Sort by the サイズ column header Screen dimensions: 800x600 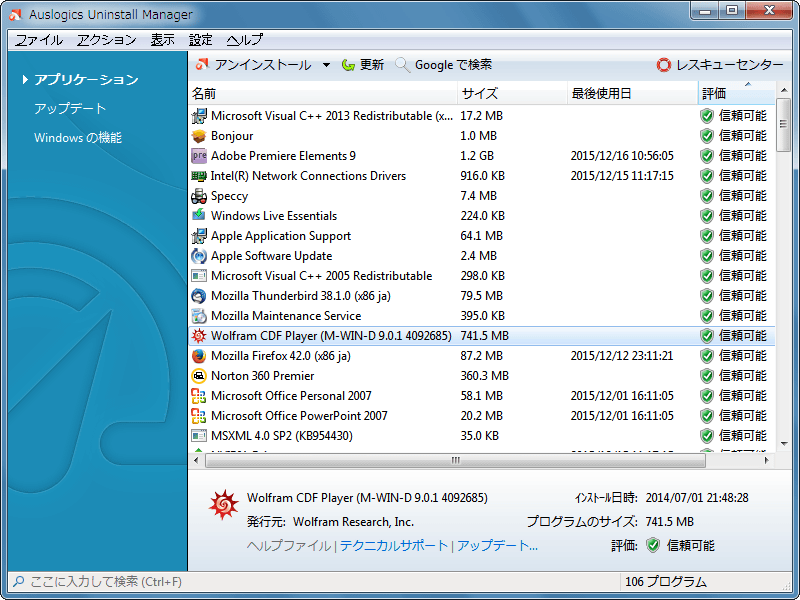click(x=512, y=93)
